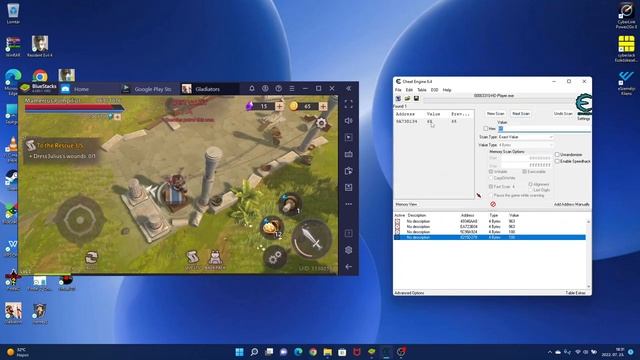Screen dimensions: 640x360
Task: Tap the swap weapon icon in game
Action: coord(91,258)
